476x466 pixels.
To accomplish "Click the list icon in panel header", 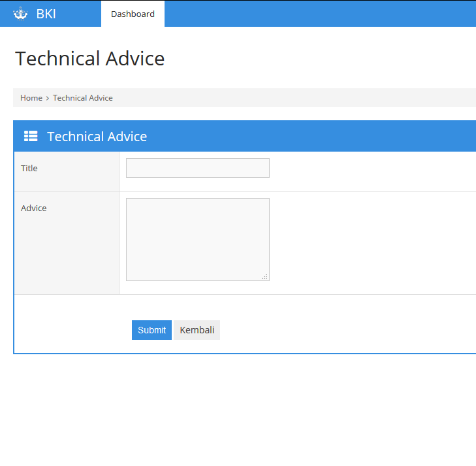I will click(31, 136).
